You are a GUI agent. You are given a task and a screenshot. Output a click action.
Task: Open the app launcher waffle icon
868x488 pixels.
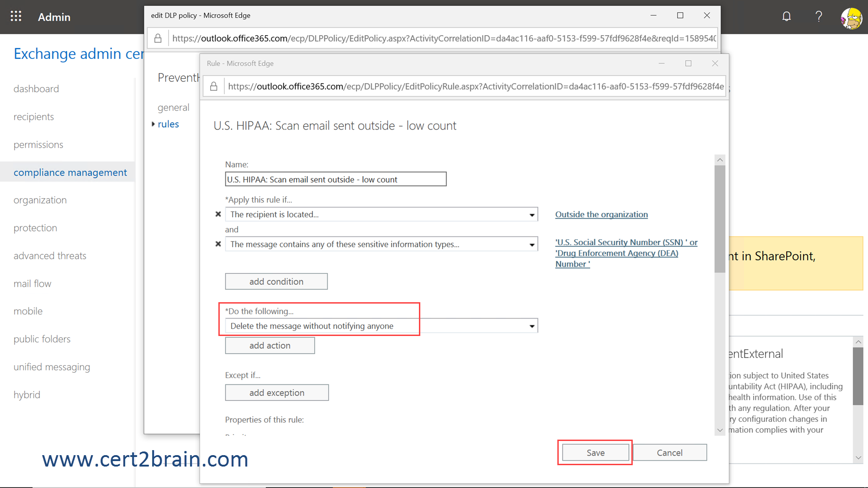point(16,16)
